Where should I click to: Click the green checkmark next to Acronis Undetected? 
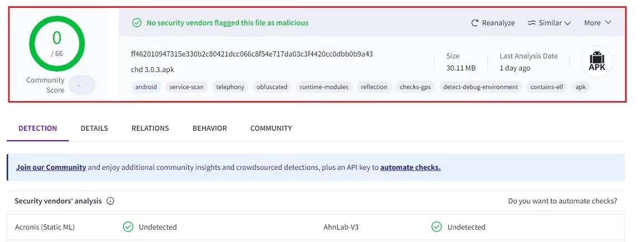coord(128,227)
